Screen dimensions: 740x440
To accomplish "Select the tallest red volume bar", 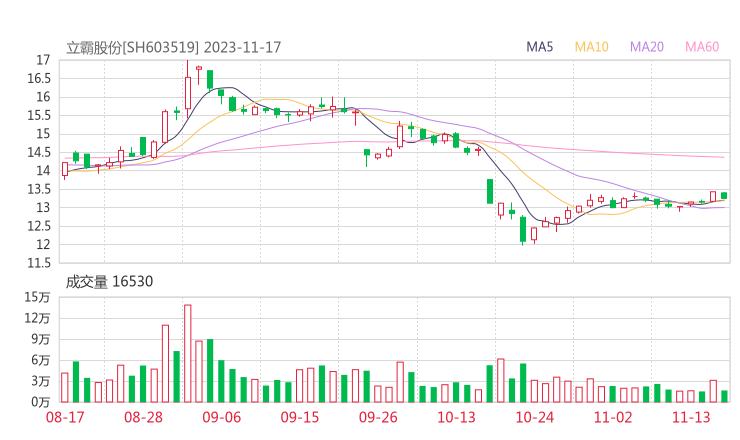I will (187, 354).
